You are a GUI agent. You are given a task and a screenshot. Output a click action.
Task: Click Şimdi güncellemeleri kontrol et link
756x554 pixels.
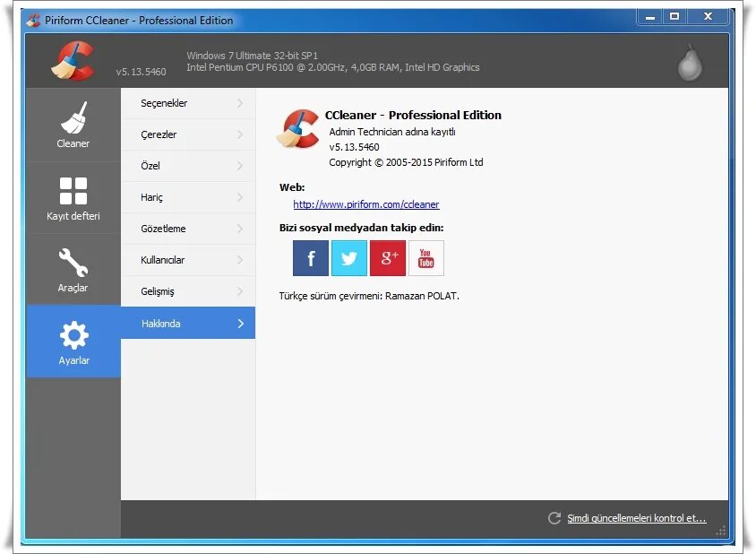click(x=637, y=518)
